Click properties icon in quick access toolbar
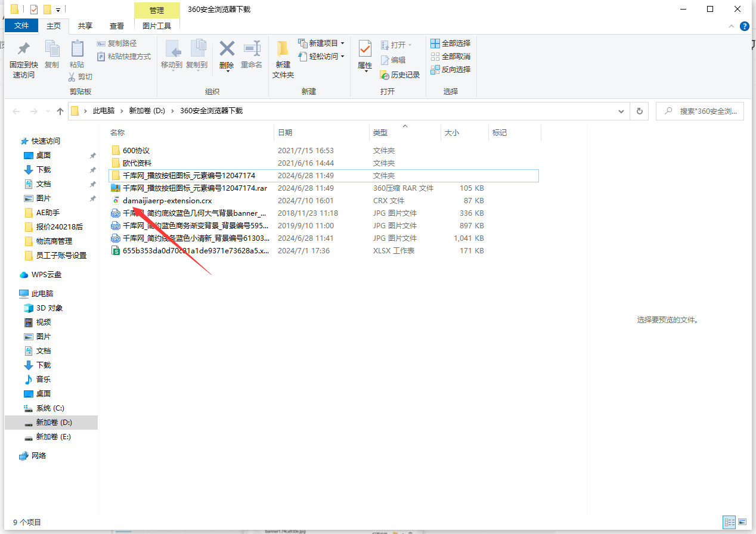 tap(34, 9)
